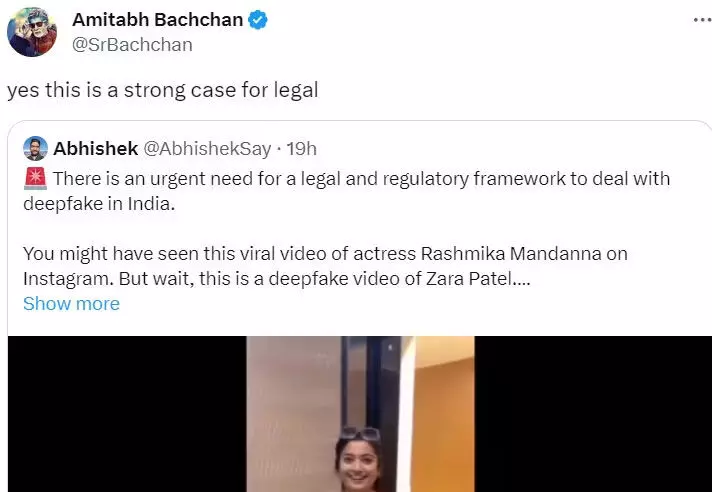Click the blue verified badge

(x=257, y=20)
